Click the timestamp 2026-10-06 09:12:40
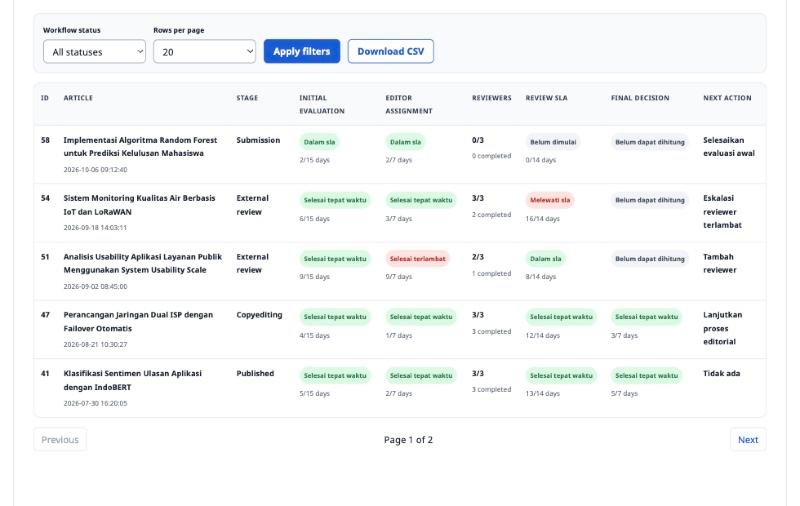The image size is (800, 506). tap(95, 169)
